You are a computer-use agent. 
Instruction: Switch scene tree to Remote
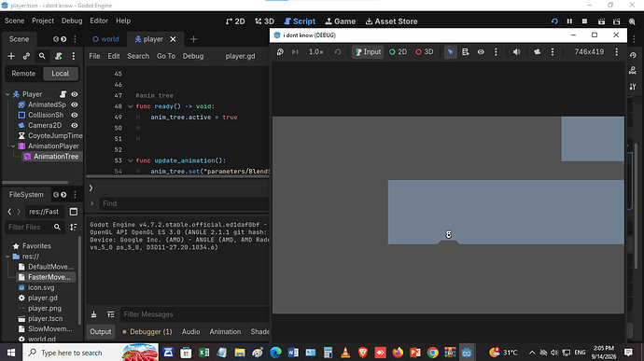tap(23, 74)
